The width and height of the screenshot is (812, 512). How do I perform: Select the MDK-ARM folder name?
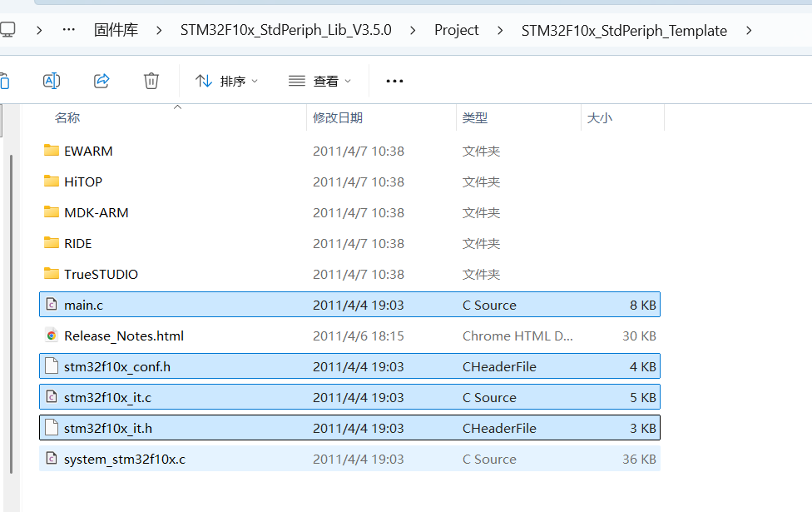(x=97, y=212)
